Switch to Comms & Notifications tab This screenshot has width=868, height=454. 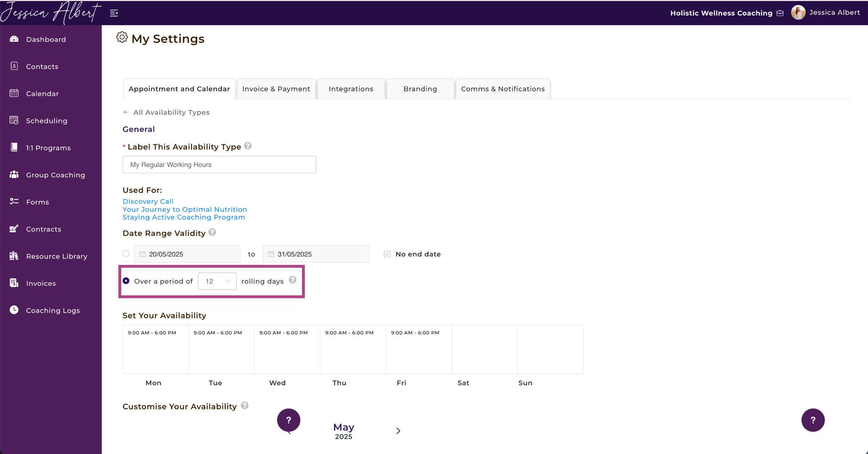click(503, 89)
